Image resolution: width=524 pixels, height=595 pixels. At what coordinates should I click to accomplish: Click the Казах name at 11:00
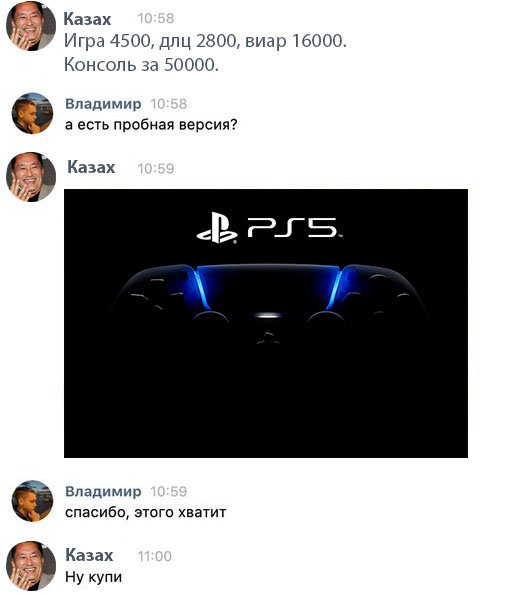[x=89, y=555]
